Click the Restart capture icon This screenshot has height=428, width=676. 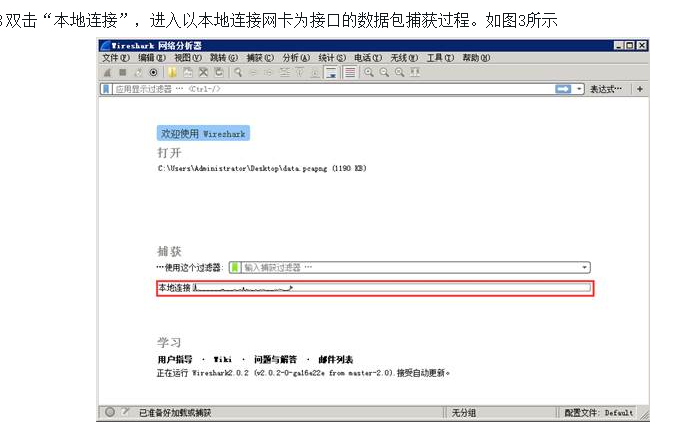(138, 72)
